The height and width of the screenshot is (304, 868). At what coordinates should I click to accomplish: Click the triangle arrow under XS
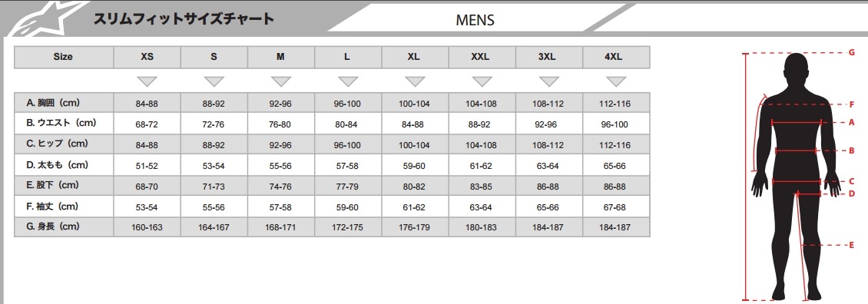[x=147, y=81]
